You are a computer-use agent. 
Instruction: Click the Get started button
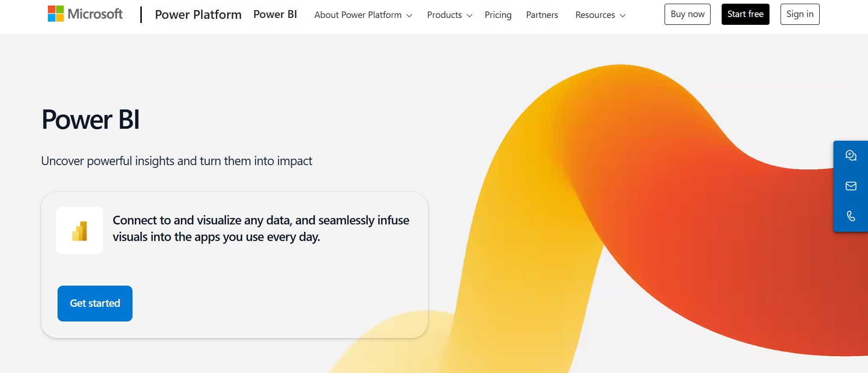tap(95, 304)
